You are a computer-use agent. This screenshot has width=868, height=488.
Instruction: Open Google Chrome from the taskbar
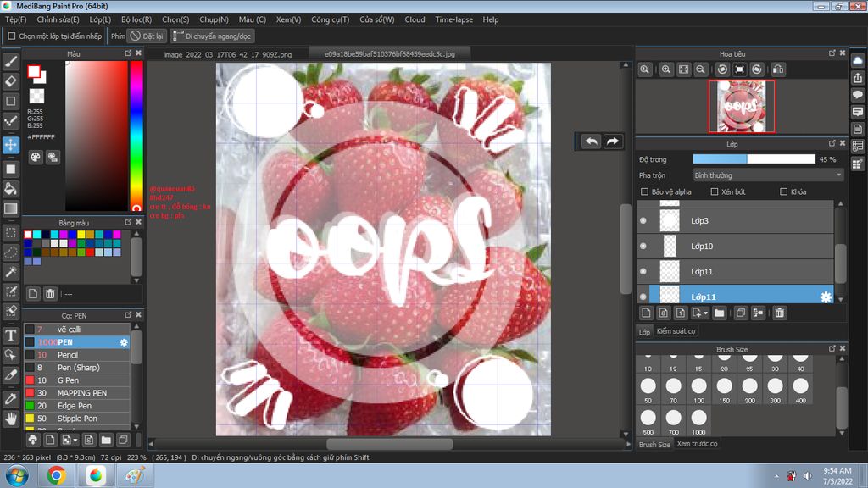56,476
